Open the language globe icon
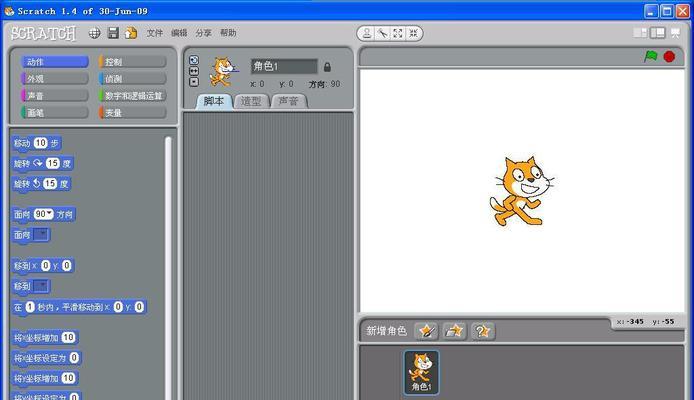This screenshot has height=400, width=694. [94, 33]
